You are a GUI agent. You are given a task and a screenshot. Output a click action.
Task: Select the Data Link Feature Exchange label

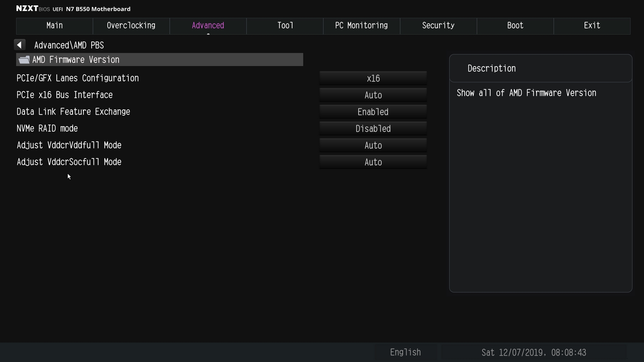click(x=73, y=112)
